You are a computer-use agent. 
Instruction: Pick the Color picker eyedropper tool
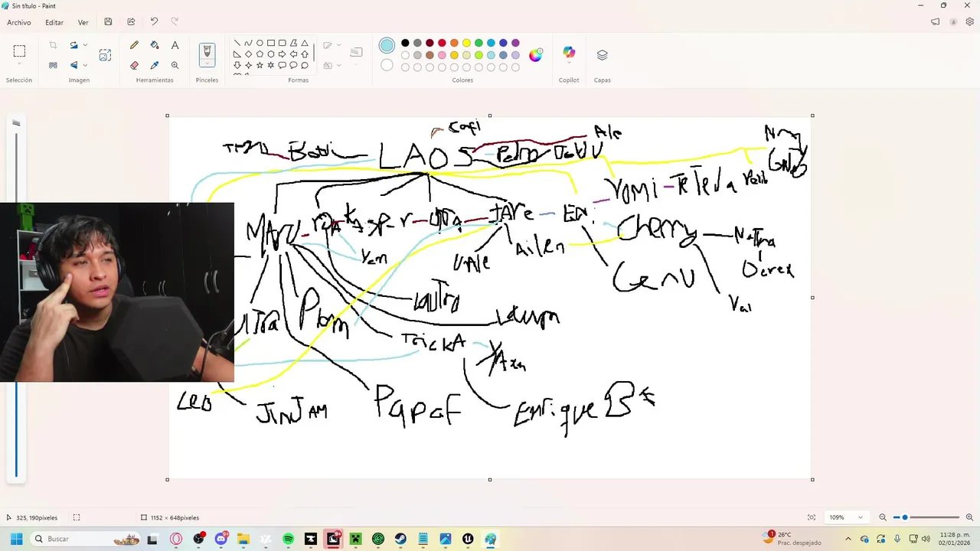point(155,65)
